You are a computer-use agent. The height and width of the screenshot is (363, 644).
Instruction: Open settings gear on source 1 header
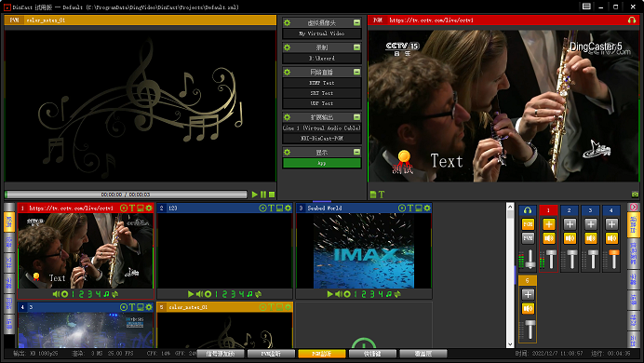tap(149, 208)
